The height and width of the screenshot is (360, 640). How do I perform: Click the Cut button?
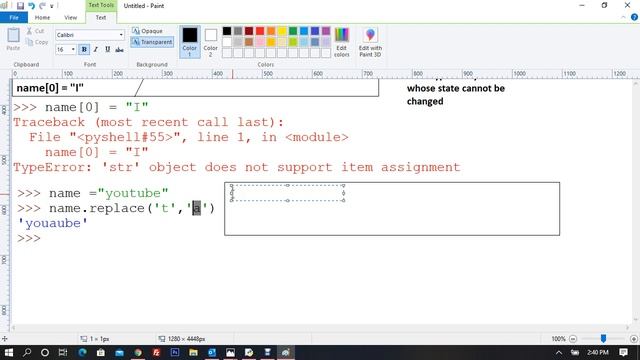tap(36, 31)
